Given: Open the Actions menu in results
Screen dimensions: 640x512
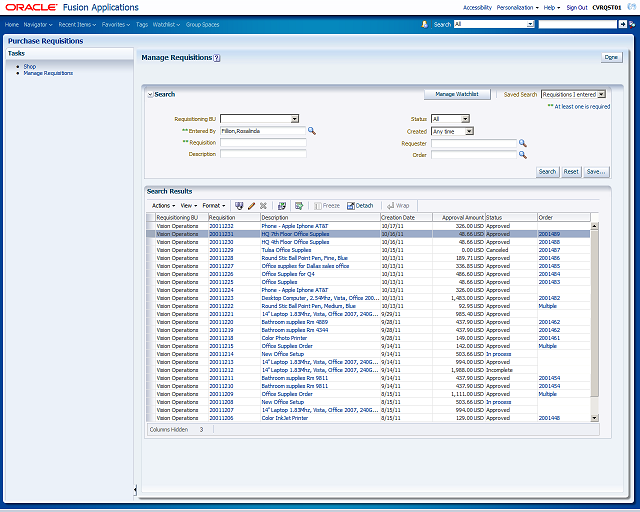Looking at the screenshot, I should [163, 206].
